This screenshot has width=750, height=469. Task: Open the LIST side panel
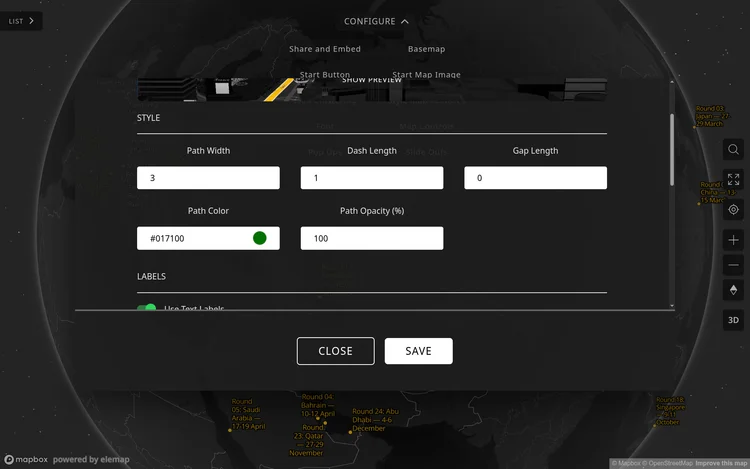[21, 21]
